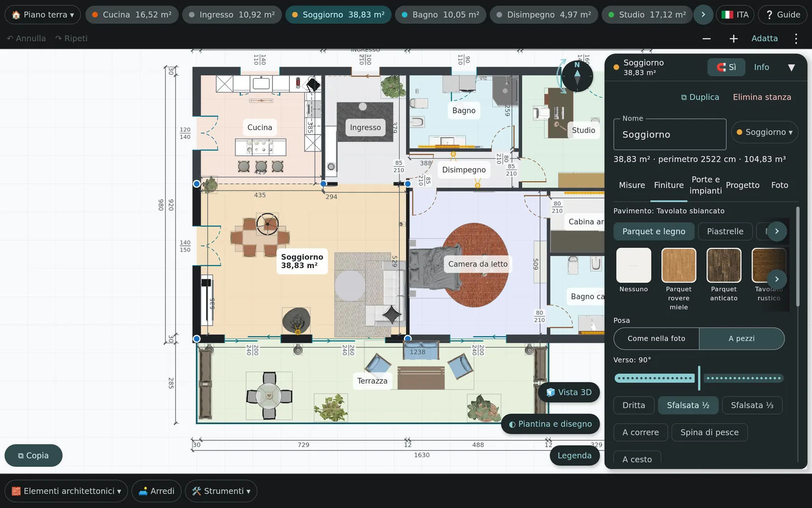812x508 pixels.
Task: Select the Sfalsata ½ laying pattern
Action: click(x=688, y=405)
